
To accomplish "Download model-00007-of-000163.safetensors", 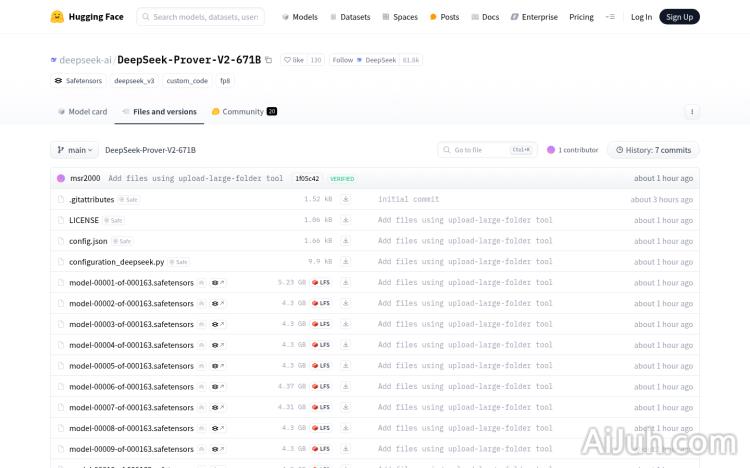I will [x=345, y=407].
